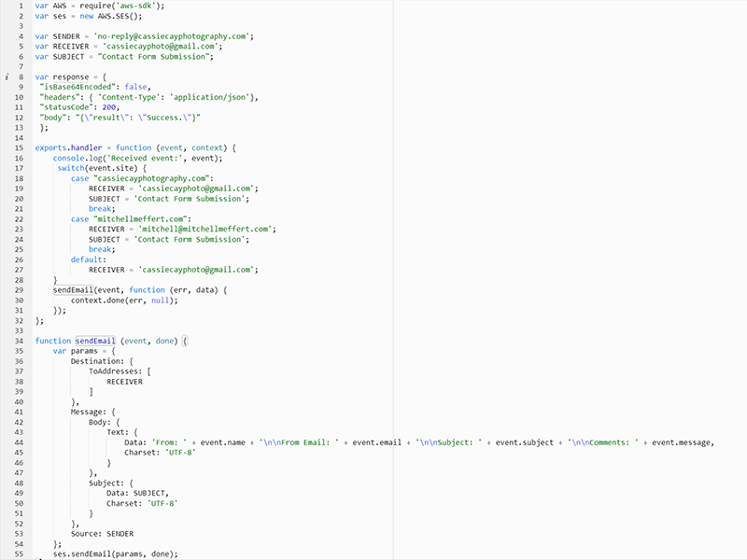
Task: Click the 'Destination:' key
Action: [98, 361]
